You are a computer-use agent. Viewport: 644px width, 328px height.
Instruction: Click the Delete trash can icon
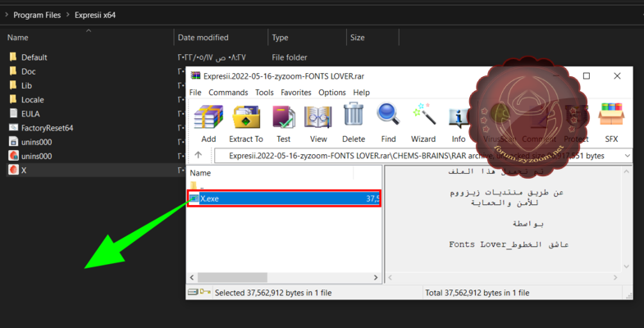pyautogui.click(x=354, y=114)
